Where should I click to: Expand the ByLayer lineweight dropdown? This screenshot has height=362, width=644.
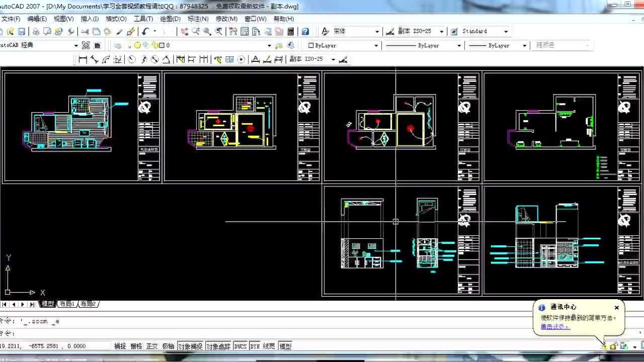(x=524, y=45)
